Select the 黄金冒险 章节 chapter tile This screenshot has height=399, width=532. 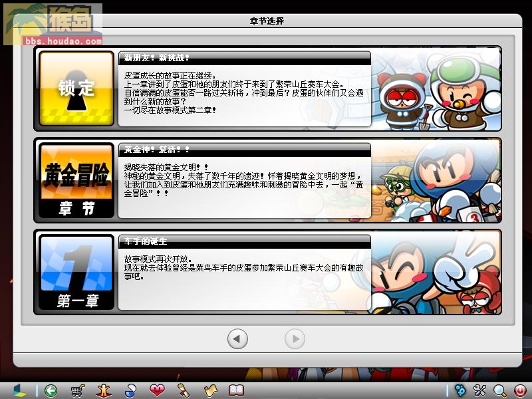pos(76,180)
